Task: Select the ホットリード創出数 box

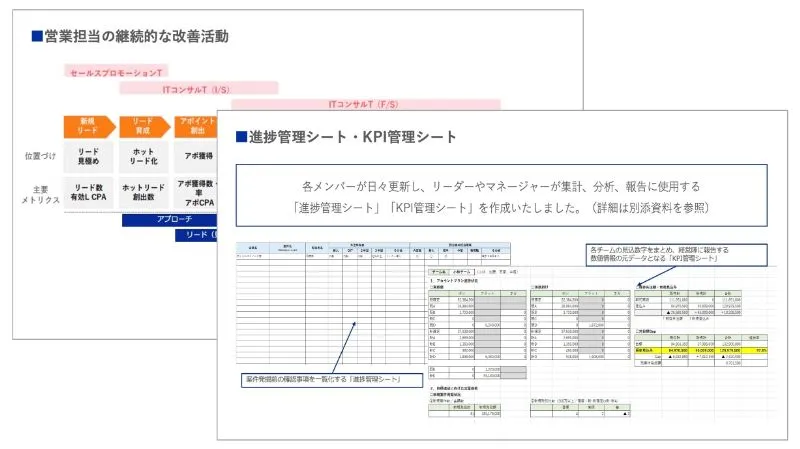Action: click(x=143, y=192)
